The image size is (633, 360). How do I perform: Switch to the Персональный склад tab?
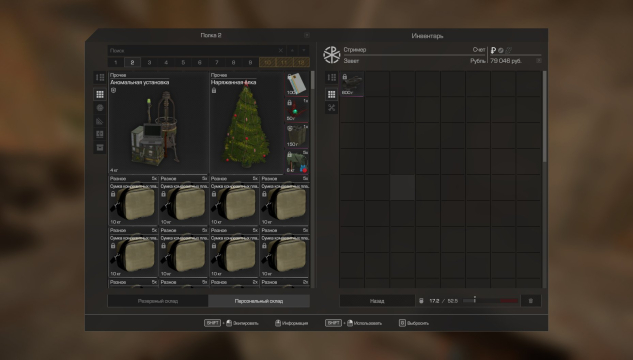259,301
